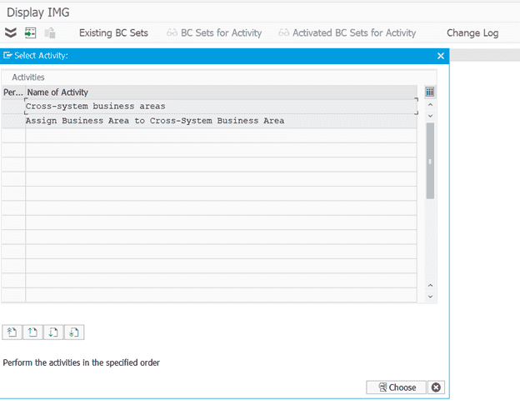Go to next page of activities
This screenshot has height=420, width=520.
53,332
